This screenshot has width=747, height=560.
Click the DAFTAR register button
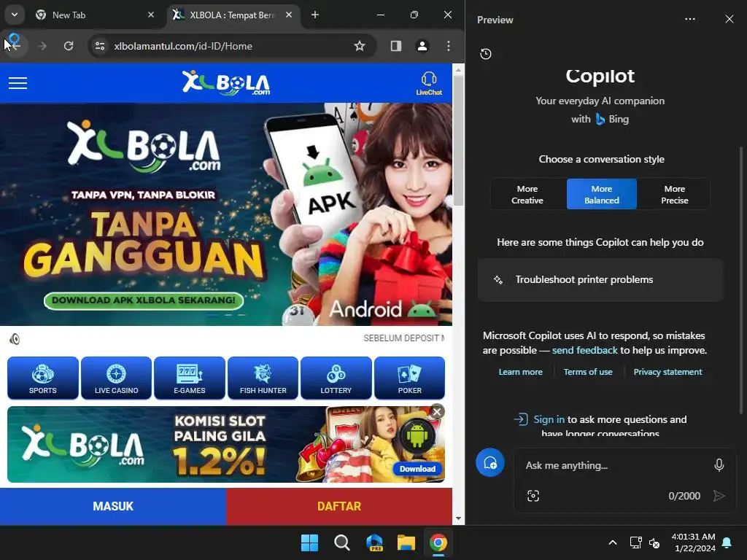(339, 506)
